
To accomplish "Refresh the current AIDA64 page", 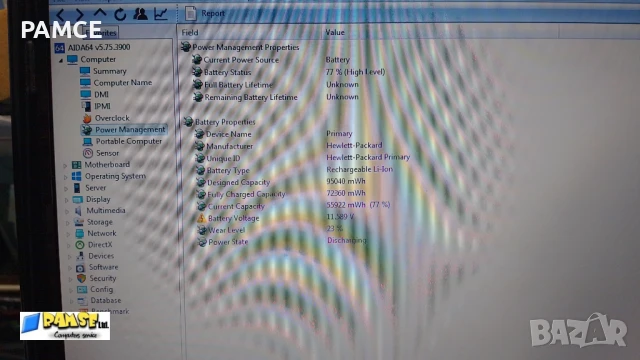I will pos(120,15).
